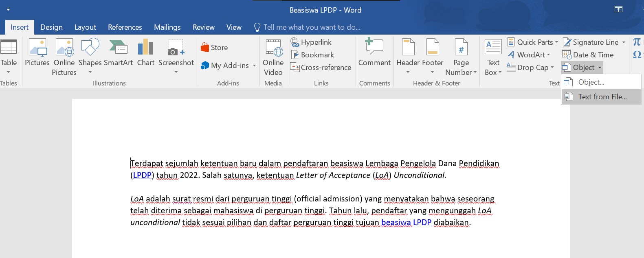Open the Shapes gallery
The width and height of the screenshot is (644, 258).
click(x=90, y=57)
